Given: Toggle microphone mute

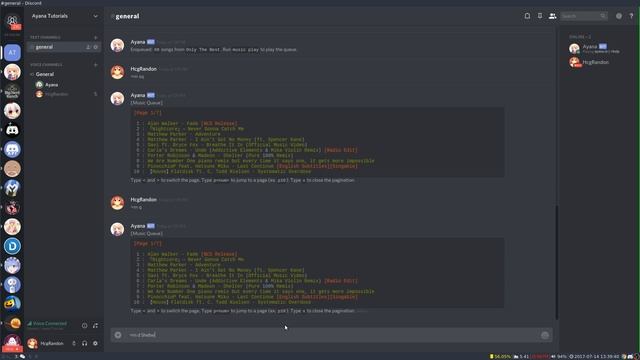Looking at the screenshot, I should tap(74, 343).
